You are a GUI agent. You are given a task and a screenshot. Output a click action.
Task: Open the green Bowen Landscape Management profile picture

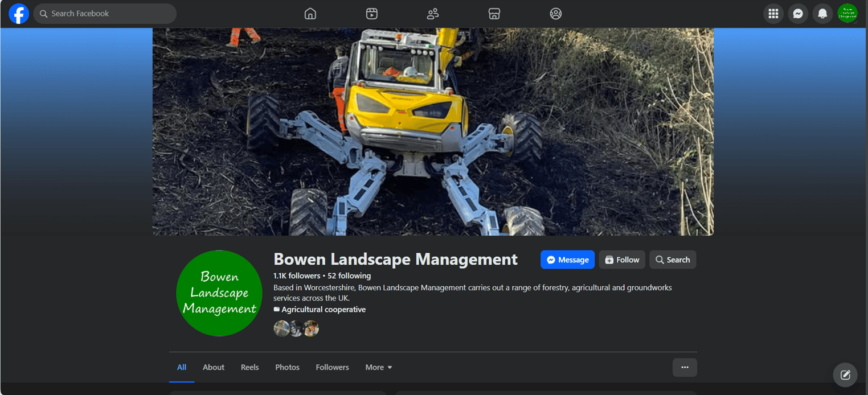[219, 293]
